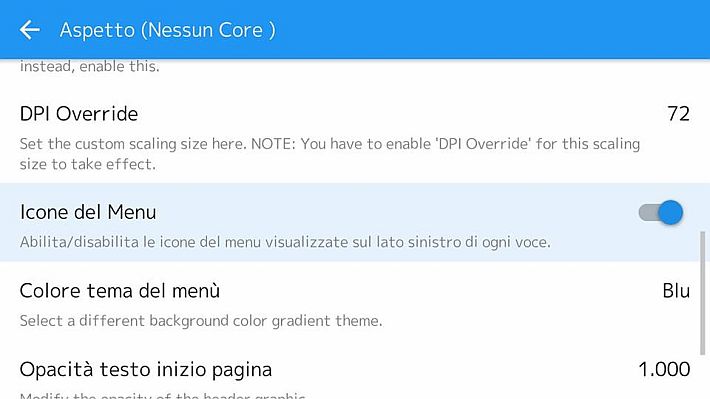The width and height of the screenshot is (710, 399).
Task: Toggle the Icone del Menu switch
Action: (x=661, y=212)
